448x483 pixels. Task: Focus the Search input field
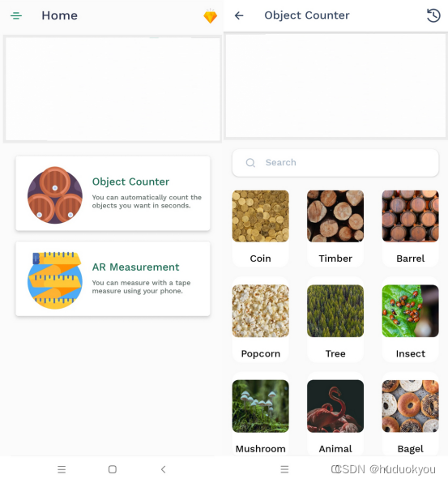335,163
